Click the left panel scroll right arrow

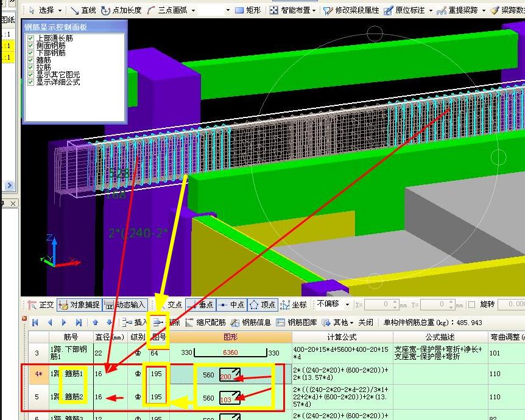(9, 185)
